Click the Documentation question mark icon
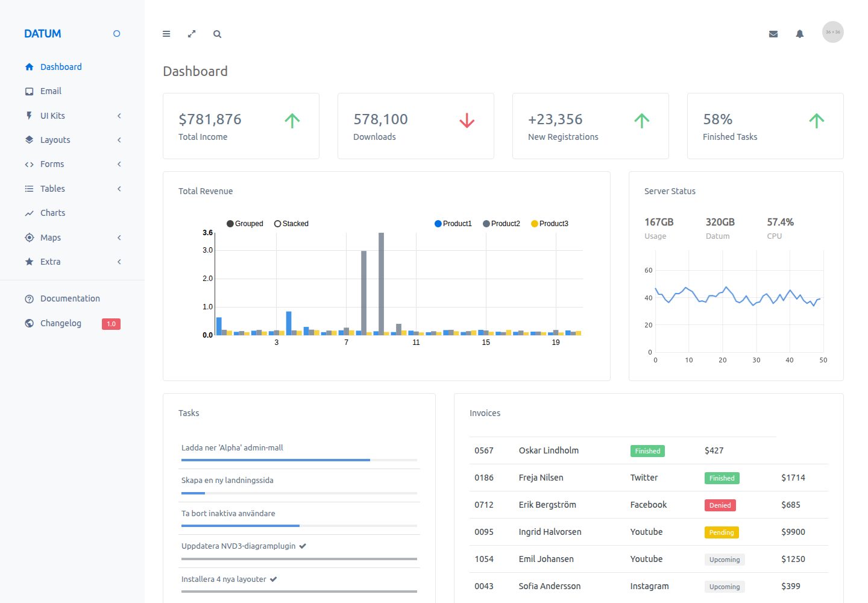 point(29,299)
